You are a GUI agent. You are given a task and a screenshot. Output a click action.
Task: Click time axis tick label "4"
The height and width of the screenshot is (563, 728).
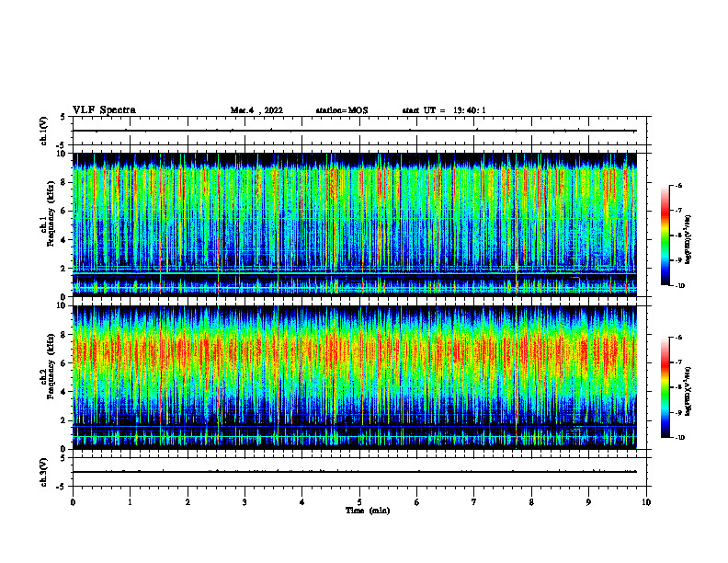pos(302,502)
